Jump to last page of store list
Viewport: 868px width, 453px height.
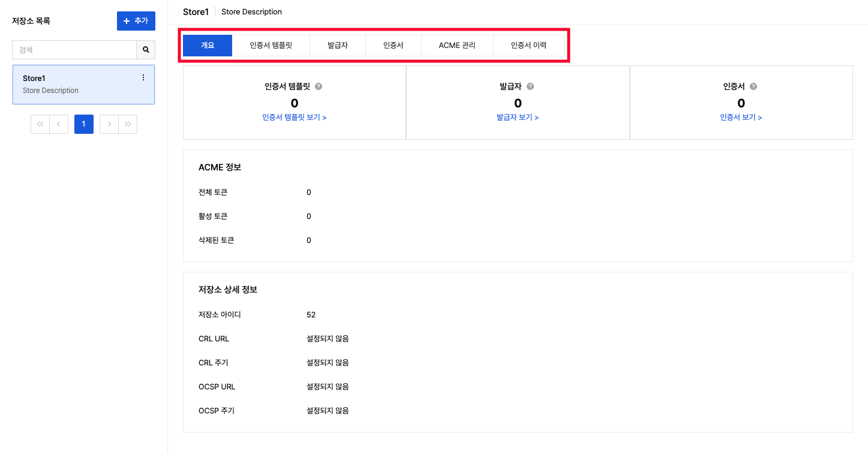click(x=128, y=124)
